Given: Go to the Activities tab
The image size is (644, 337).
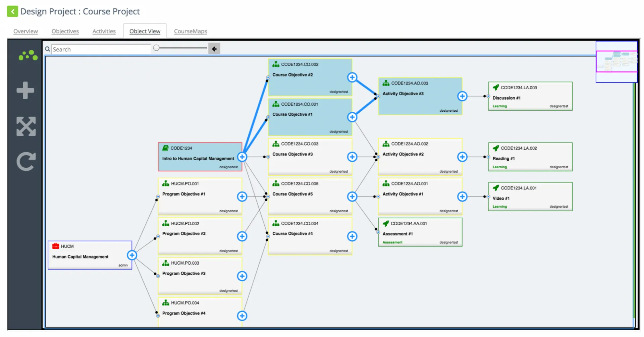Looking at the screenshot, I should click(x=104, y=31).
